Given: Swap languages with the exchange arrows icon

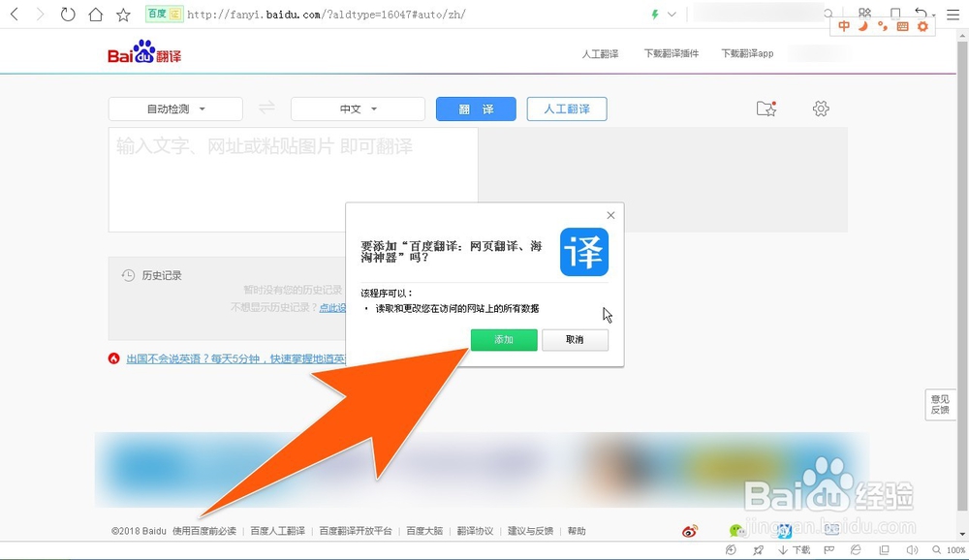Looking at the screenshot, I should click(266, 109).
